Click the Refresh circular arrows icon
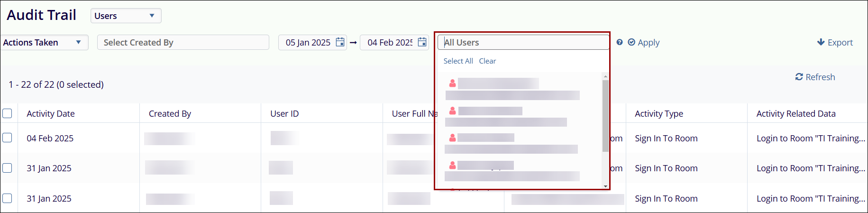Image resolution: width=868 pixels, height=213 pixels. point(799,77)
